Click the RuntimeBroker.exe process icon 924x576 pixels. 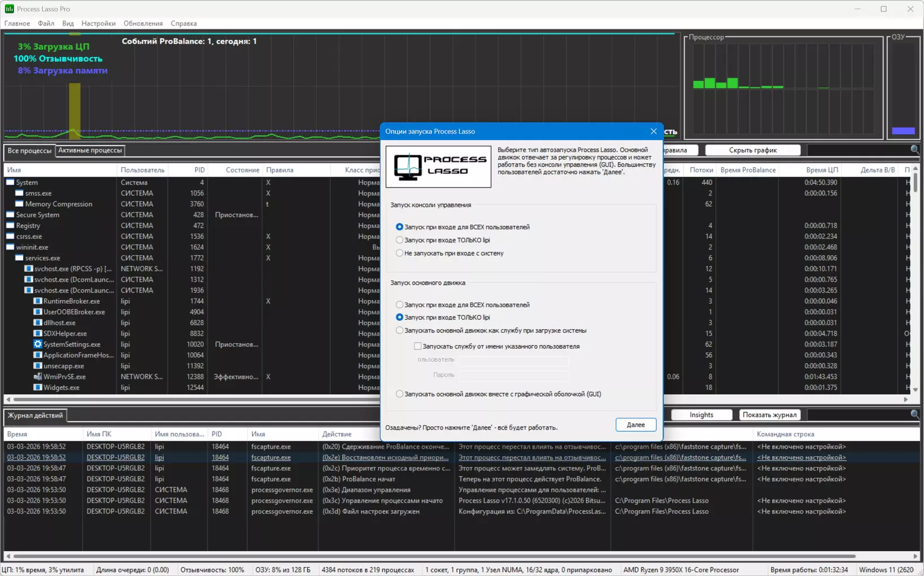click(38, 301)
